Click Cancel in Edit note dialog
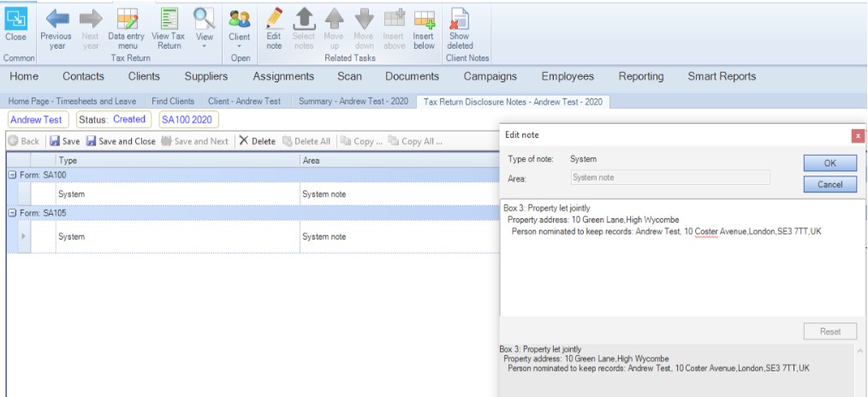This screenshot has height=397, width=868. (x=829, y=184)
